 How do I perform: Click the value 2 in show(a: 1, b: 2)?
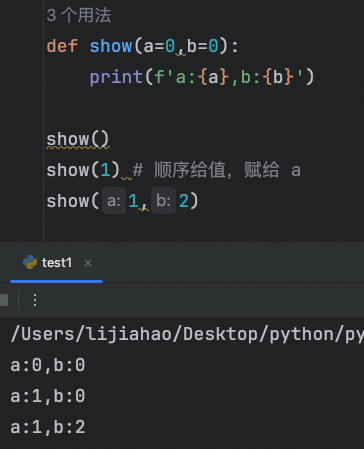(184, 201)
